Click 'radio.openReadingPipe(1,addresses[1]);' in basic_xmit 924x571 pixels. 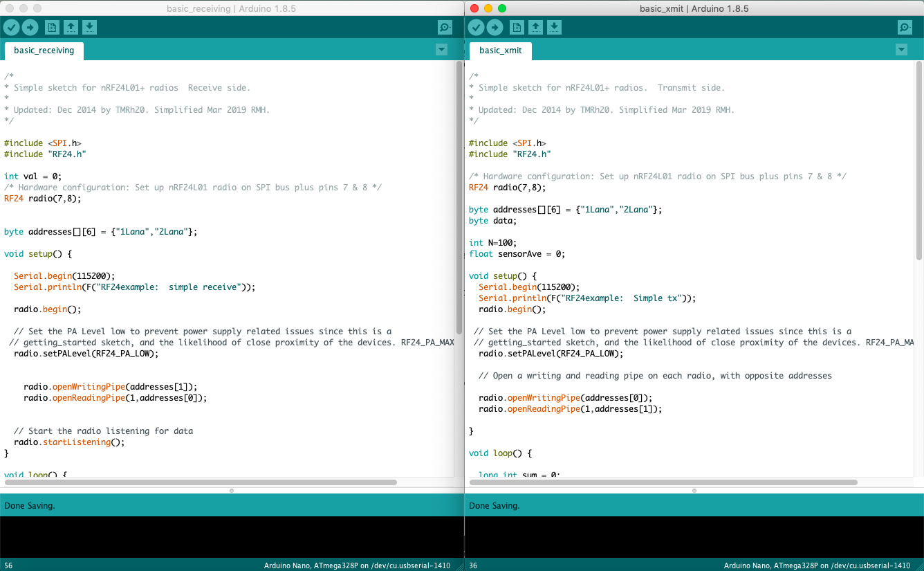tap(570, 409)
